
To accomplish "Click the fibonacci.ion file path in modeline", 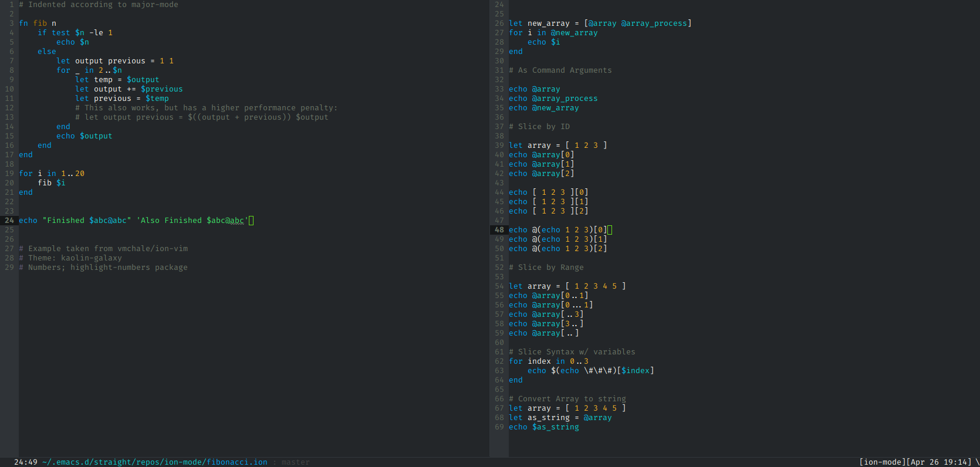I will 155,462.
